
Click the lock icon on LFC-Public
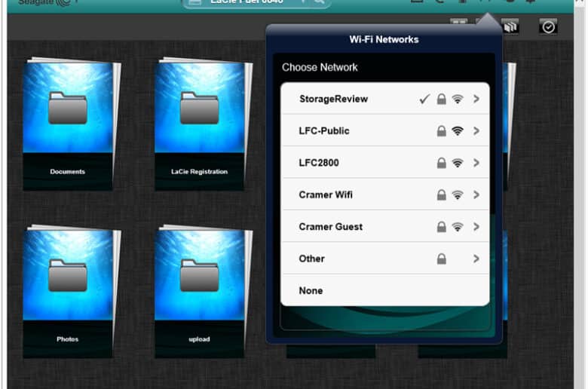click(x=441, y=130)
